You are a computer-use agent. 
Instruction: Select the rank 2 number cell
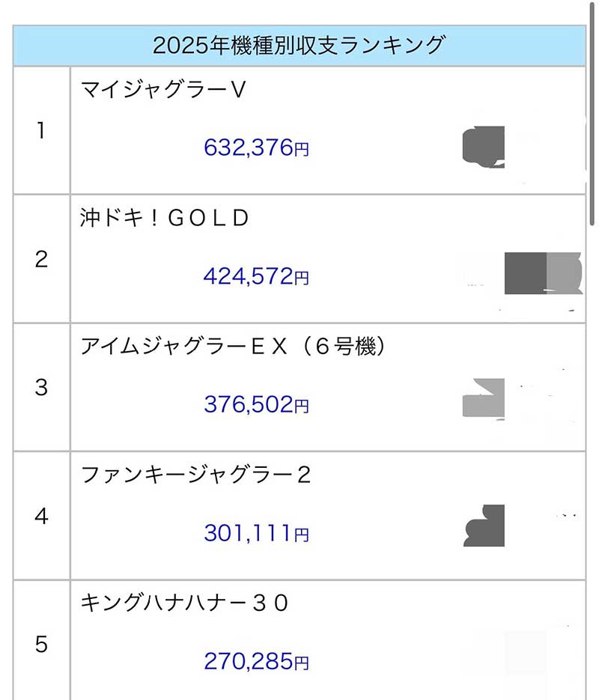pyautogui.click(x=41, y=259)
